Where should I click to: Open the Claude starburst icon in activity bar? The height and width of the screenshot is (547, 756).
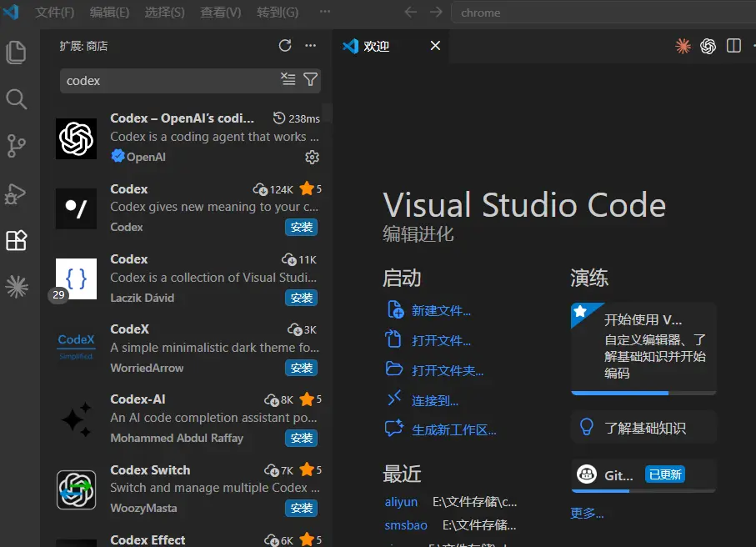pos(17,287)
